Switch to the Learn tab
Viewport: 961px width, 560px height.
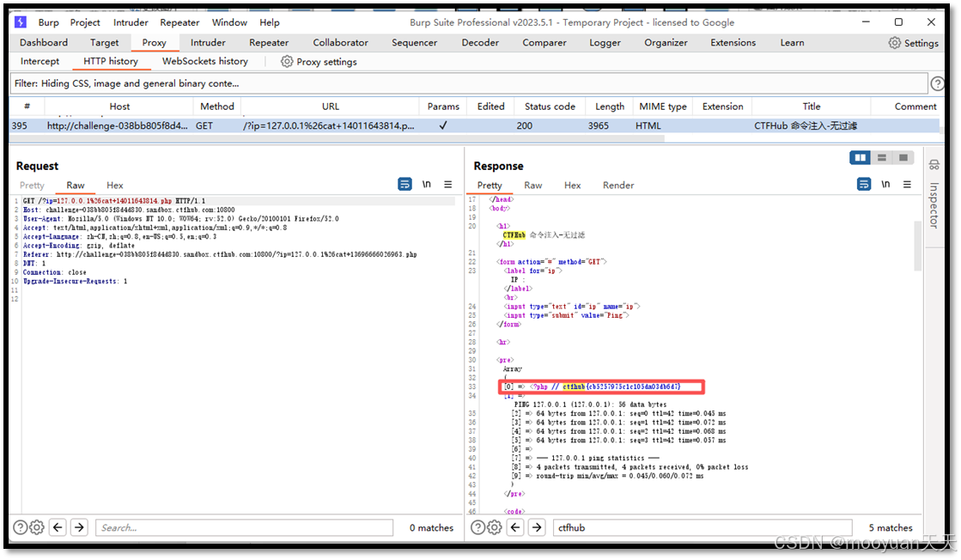click(792, 43)
